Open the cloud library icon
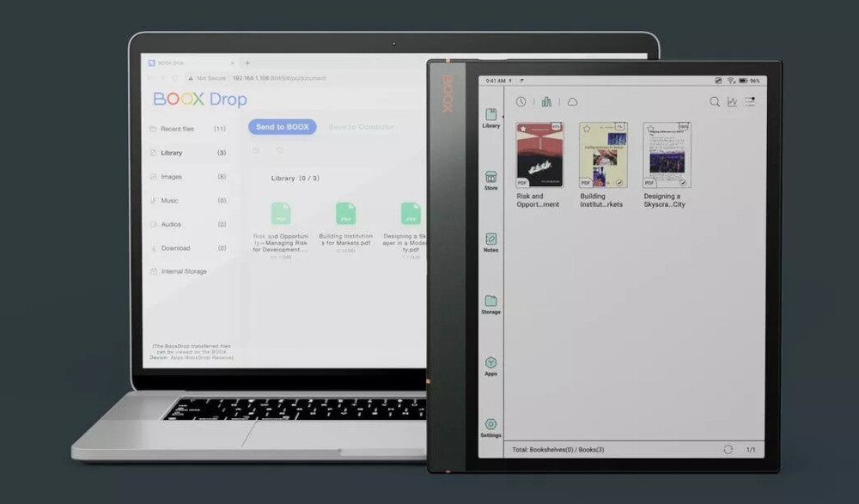This screenshot has width=859, height=504. click(x=572, y=102)
